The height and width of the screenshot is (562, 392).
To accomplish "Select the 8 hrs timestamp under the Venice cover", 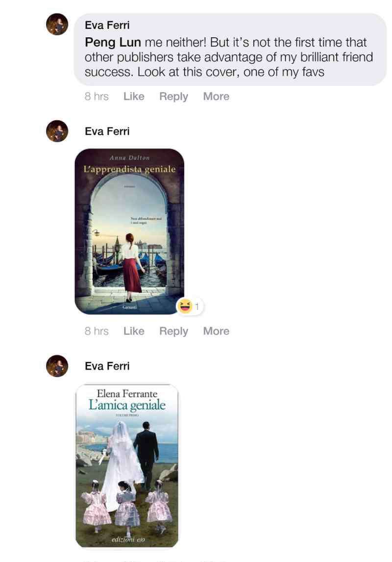I will (x=97, y=331).
